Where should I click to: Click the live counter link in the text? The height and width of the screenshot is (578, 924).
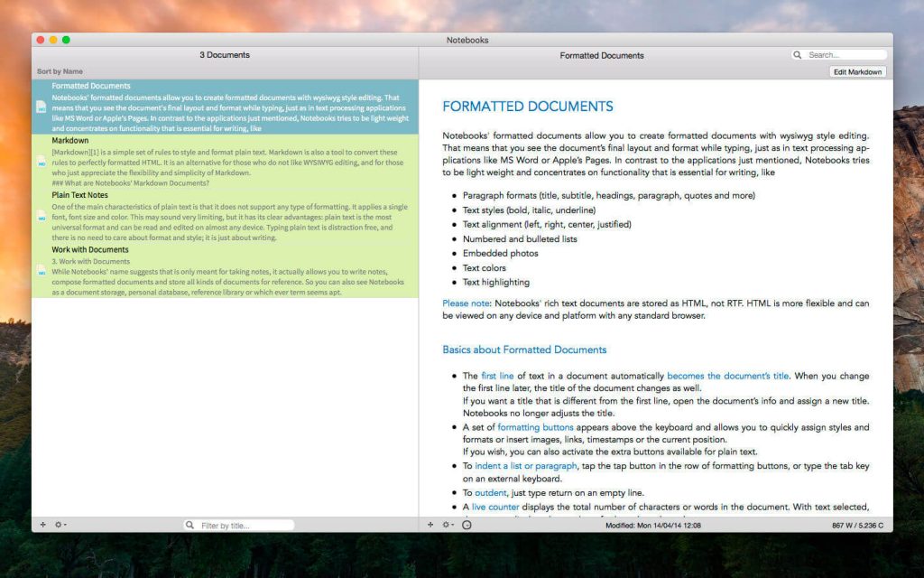tap(498, 507)
